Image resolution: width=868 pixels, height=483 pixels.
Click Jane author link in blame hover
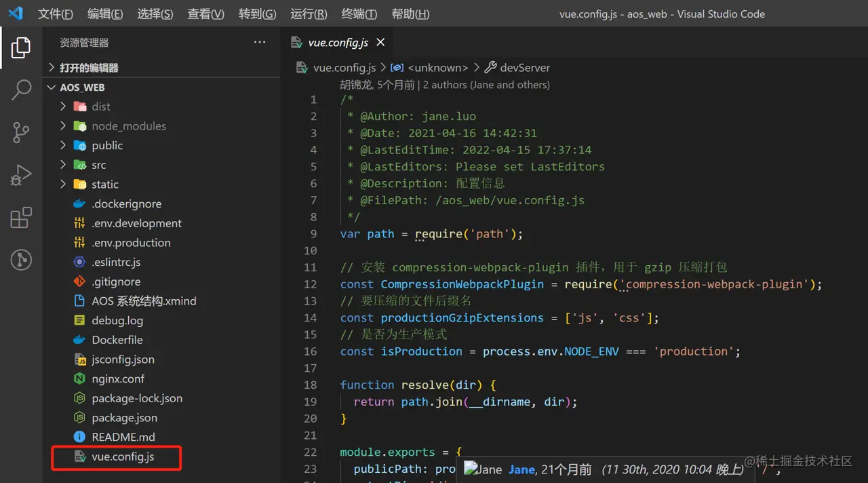tap(521, 469)
